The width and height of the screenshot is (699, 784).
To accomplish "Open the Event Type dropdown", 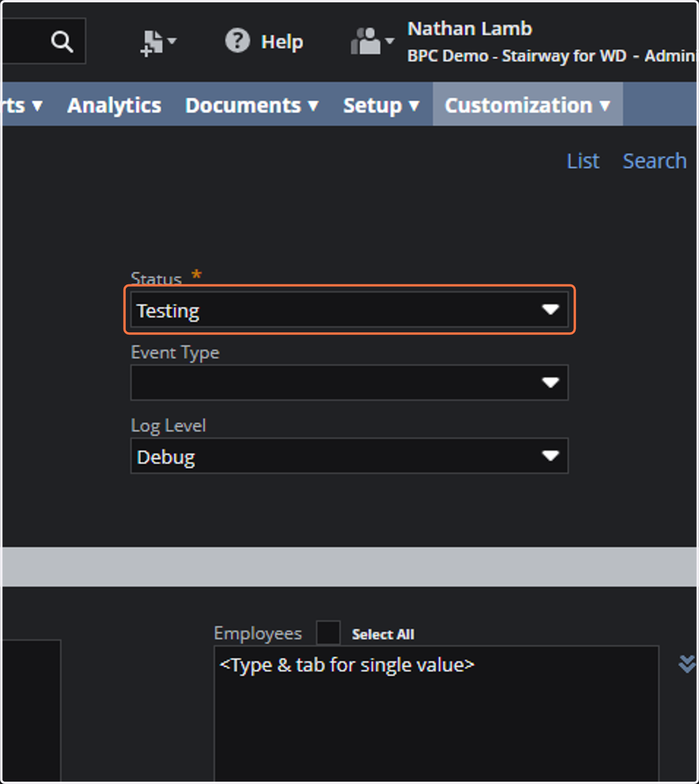I will point(349,382).
